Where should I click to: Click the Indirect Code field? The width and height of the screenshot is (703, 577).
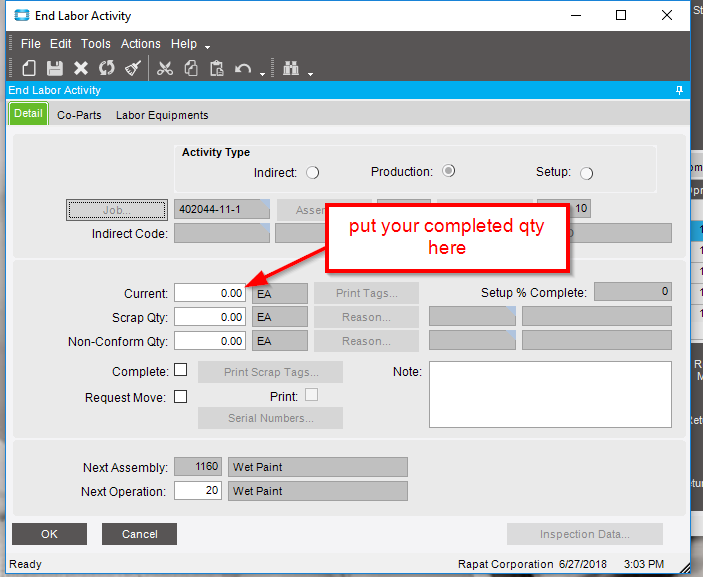222,233
